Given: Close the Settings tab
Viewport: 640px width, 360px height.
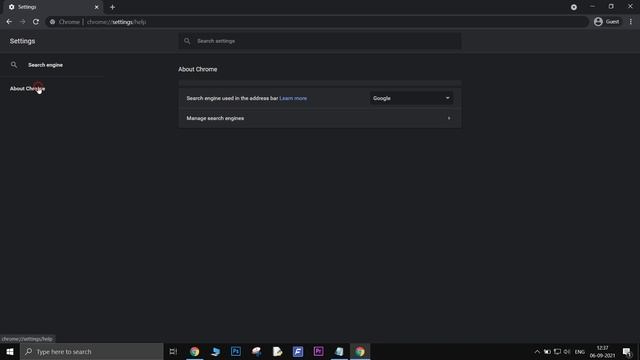Looking at the screenshot, I should point(97,7).
